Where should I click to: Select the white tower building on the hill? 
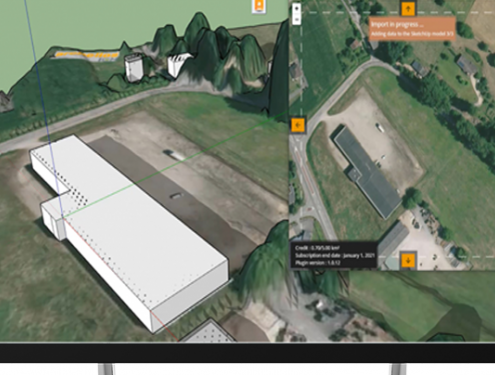[x=134, y=68]
